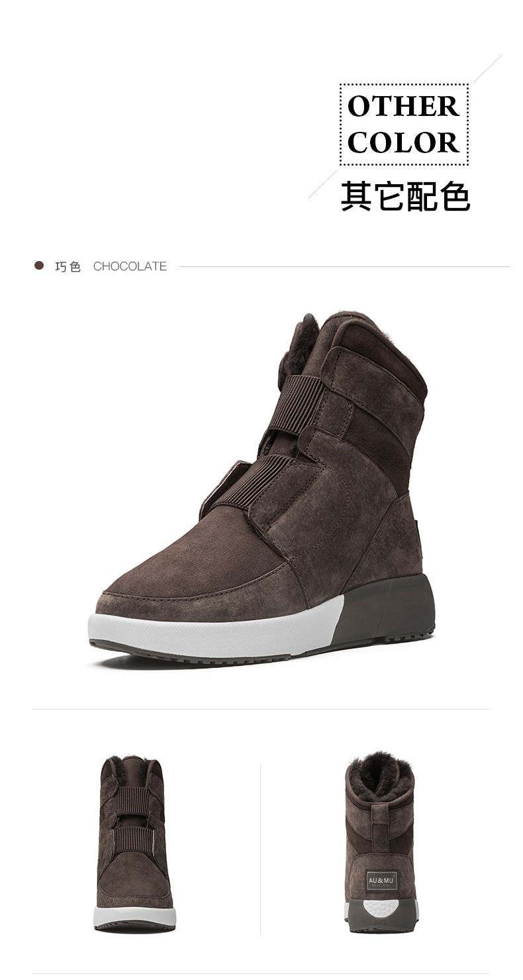Click the diagonal line above OTHER COLOR box
The image size is (523, 980).
488,68
